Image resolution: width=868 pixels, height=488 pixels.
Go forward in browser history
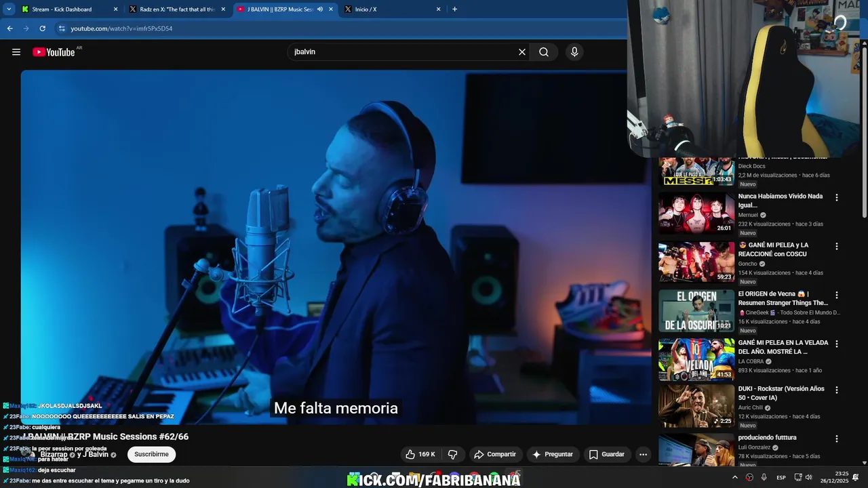[x=26, y=28]
